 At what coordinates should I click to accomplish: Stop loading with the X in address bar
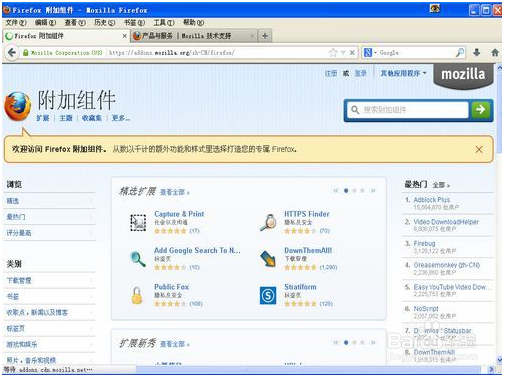[x=352, y=53]
